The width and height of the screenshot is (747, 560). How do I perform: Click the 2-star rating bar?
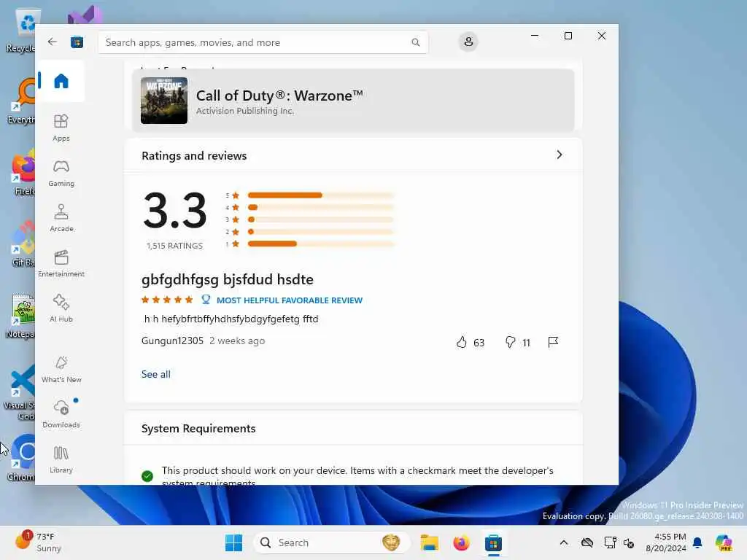(321, 232)
